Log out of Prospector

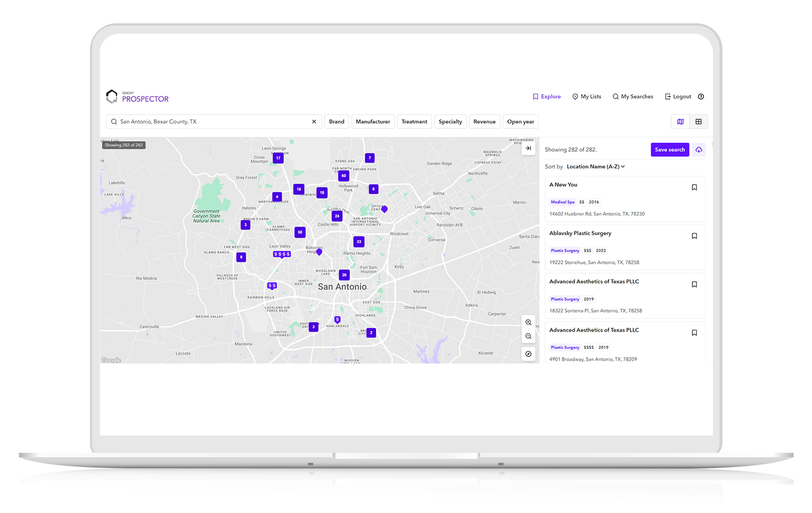point(678,96)
